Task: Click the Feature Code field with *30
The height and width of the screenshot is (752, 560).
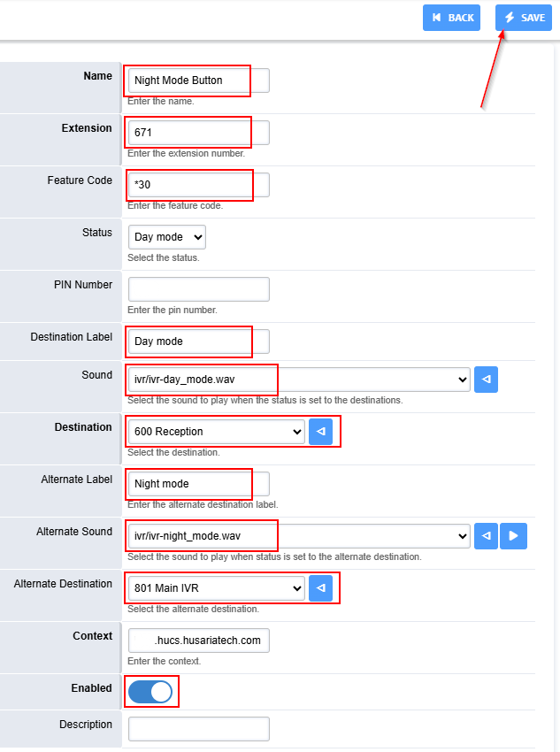Action: click(x=198, y=185)
